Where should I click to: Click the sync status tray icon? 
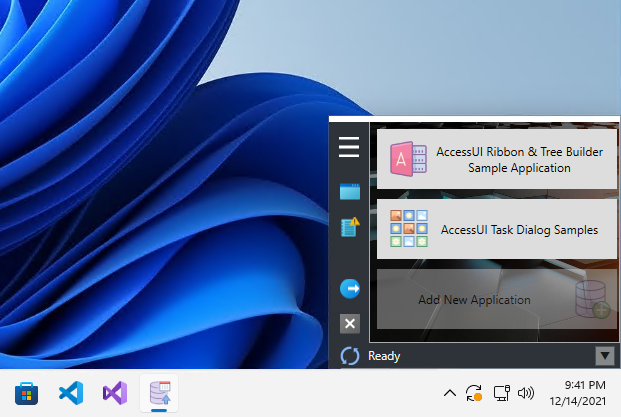474,393
